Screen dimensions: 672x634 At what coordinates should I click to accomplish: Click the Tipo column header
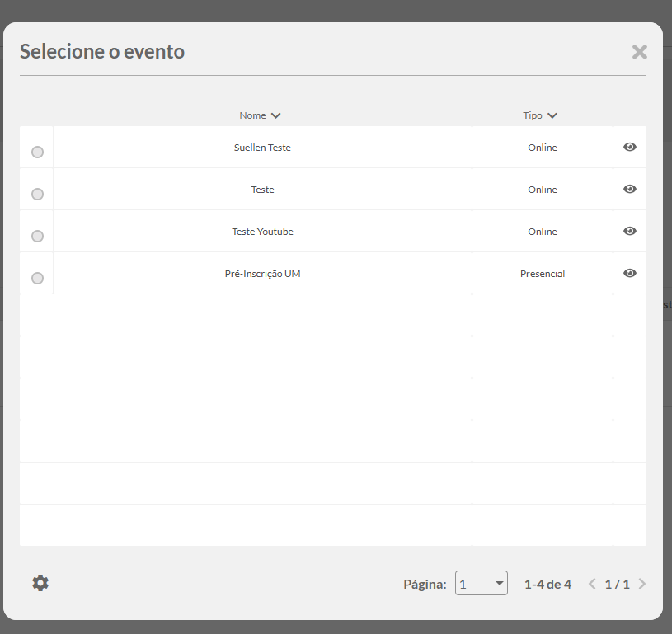click(533, 115)
